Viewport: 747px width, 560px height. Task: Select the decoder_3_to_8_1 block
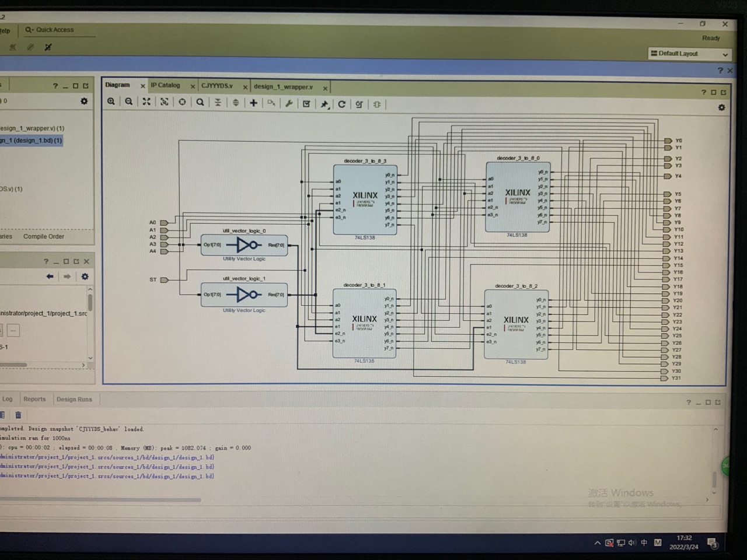(x=364, y=323)
